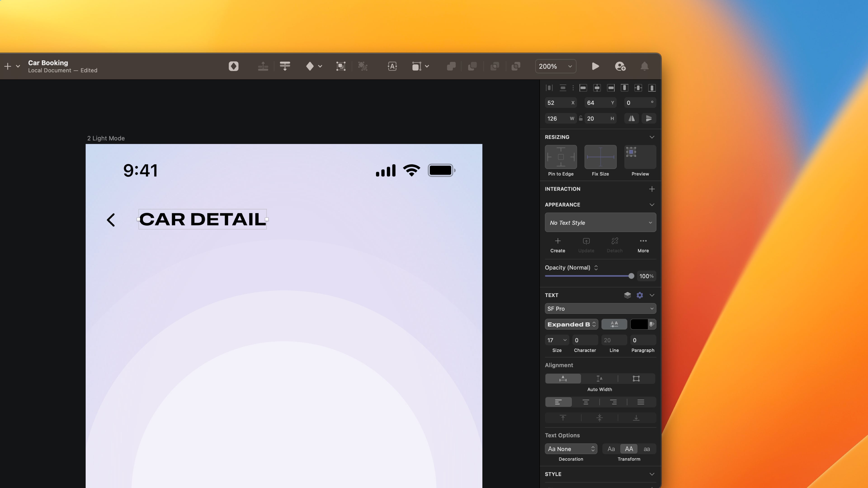Open the No Text Style dropdown
This screenshot has width=868, height=488.
tap(600, 223)
